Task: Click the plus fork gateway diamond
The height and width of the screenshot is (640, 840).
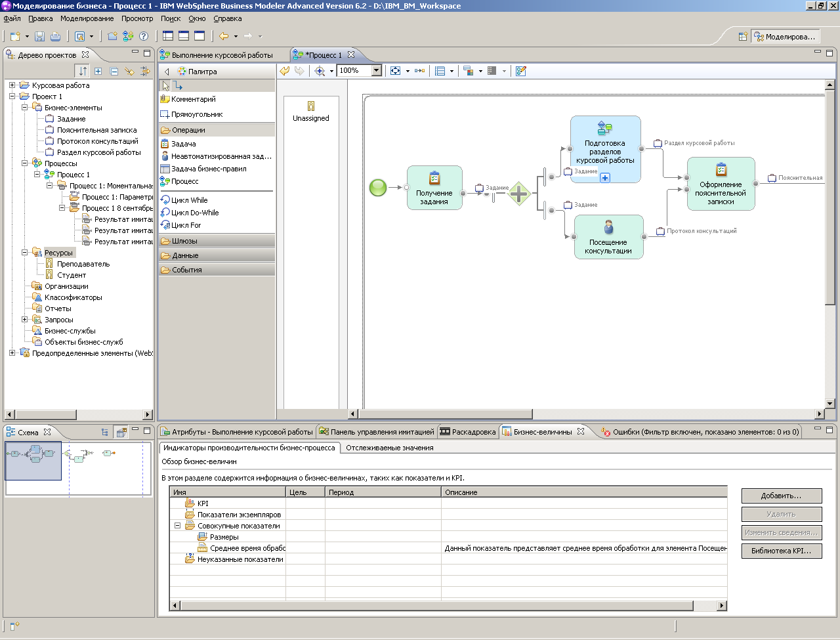Action: [519, 193]
